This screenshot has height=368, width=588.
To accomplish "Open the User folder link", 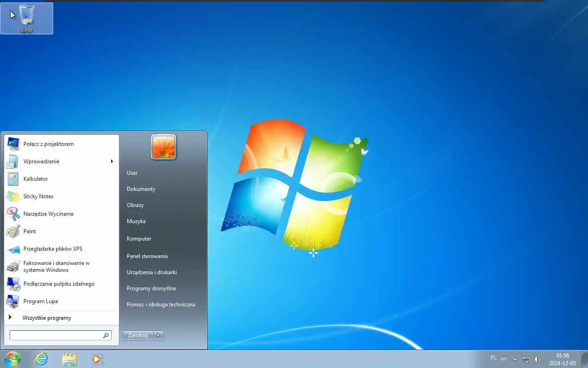I will 132,173.
